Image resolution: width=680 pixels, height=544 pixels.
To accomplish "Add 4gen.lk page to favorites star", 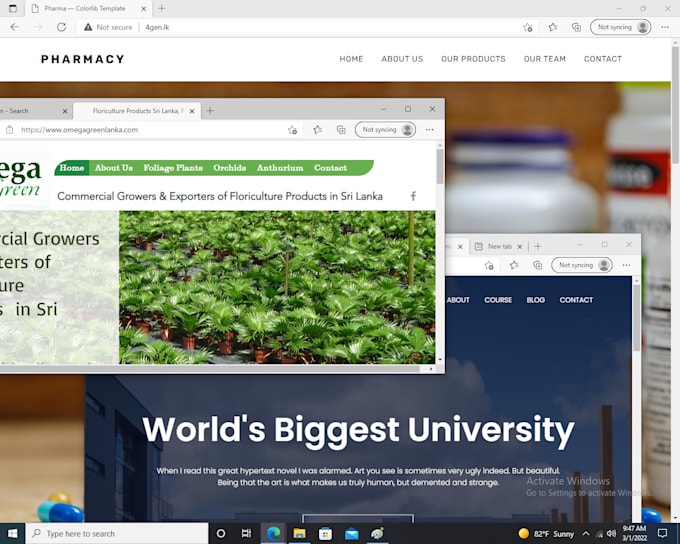I will coord(527,27).
